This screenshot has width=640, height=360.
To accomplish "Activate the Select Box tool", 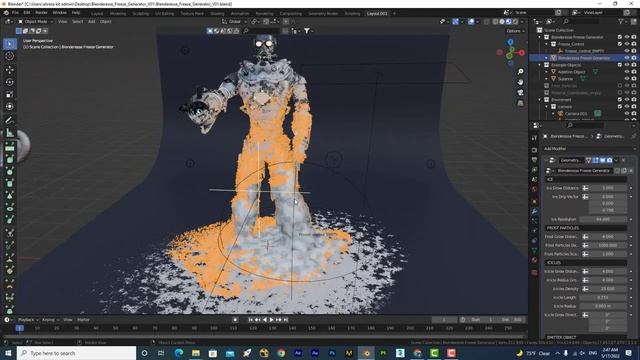I will pyautogui.click(x=10, y=44).
